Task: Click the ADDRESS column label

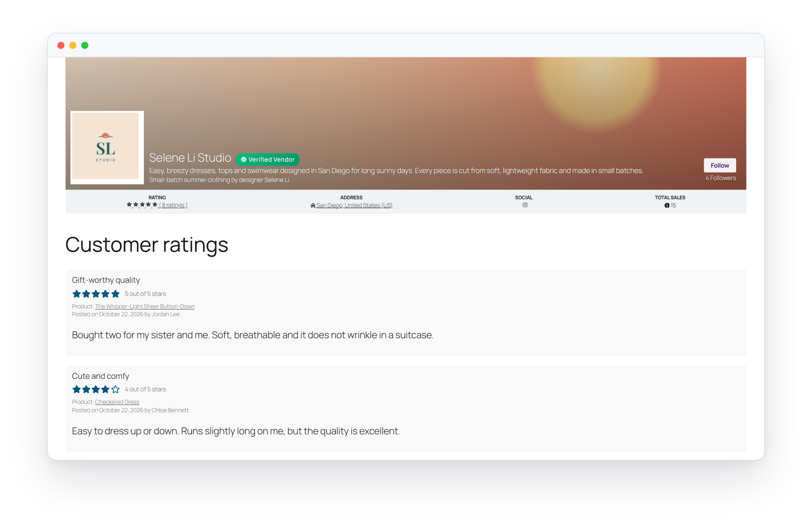Action: point(351,197)
